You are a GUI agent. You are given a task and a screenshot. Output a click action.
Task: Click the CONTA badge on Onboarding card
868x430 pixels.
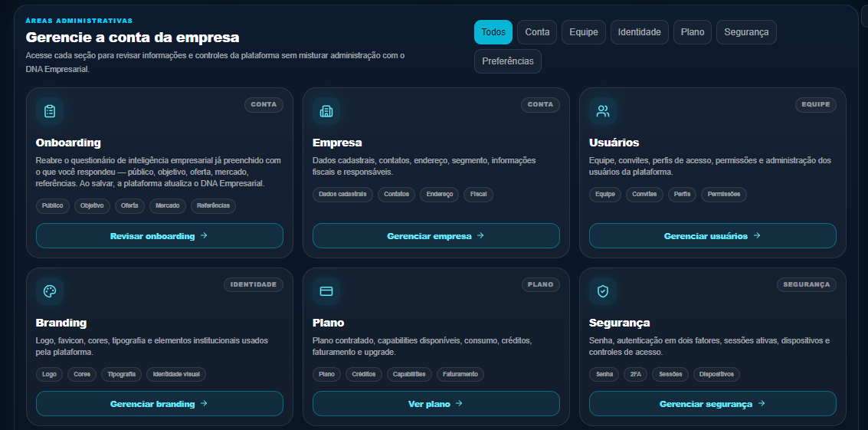click(264, 105)
